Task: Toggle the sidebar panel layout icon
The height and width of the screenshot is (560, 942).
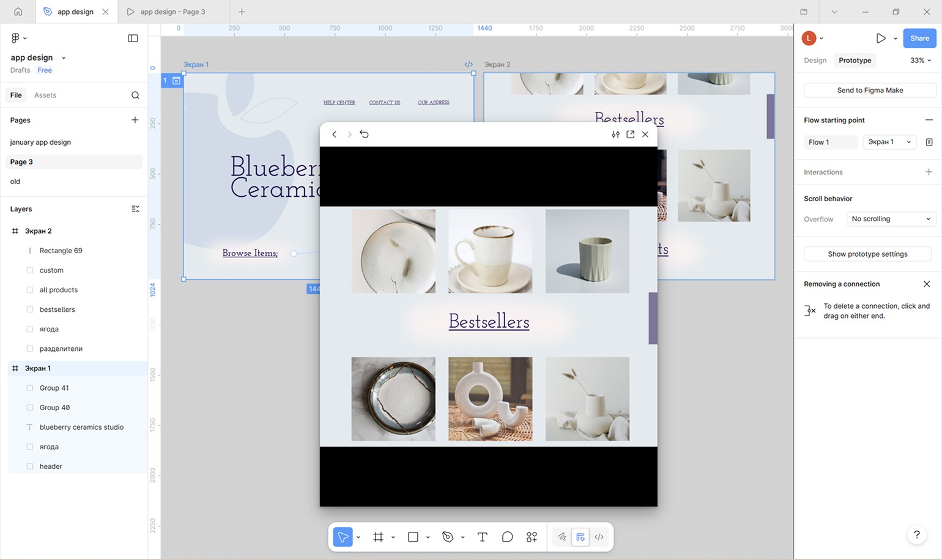Action: click(133, 39)
